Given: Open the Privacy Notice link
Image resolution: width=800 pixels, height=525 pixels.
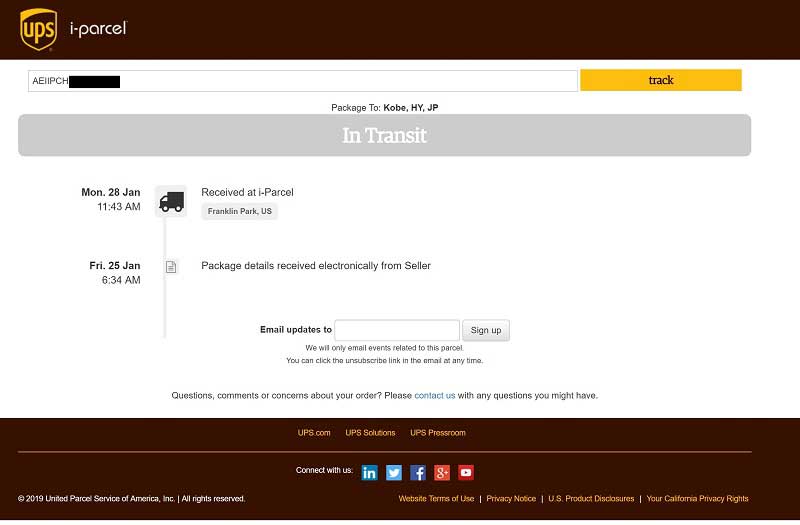Looking at the screenshot, I should pyautogui.click(x=511, y=498).
